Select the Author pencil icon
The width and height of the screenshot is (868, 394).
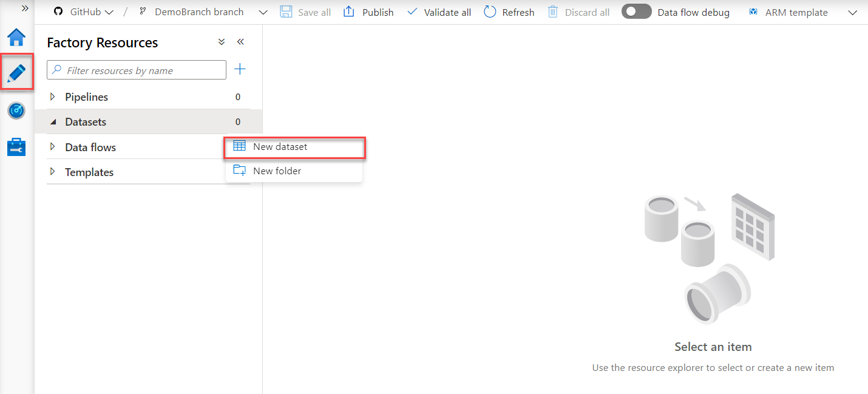coord(16,73)
